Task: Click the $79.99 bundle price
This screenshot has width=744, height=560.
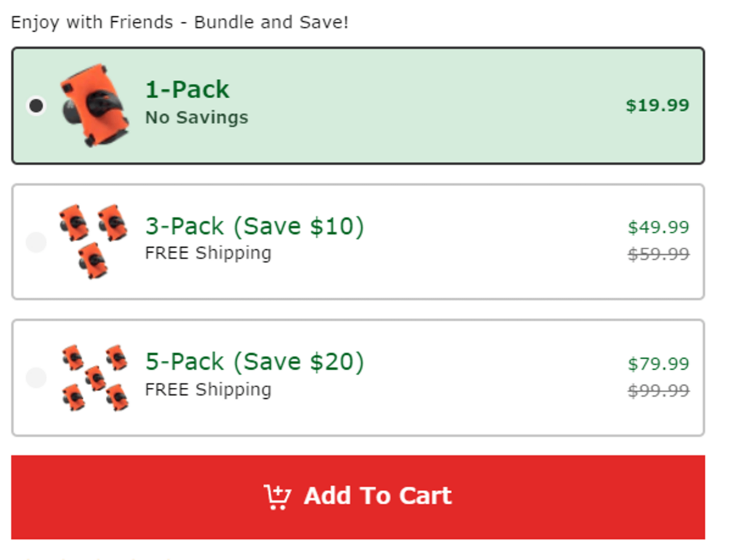Action: [x=658, y=363]
